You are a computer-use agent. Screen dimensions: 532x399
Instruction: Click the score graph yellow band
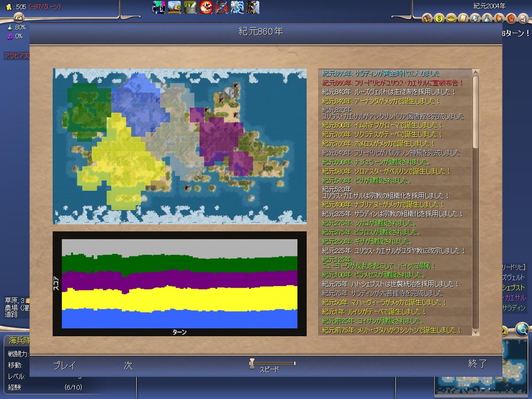click(x=180, y=299)
